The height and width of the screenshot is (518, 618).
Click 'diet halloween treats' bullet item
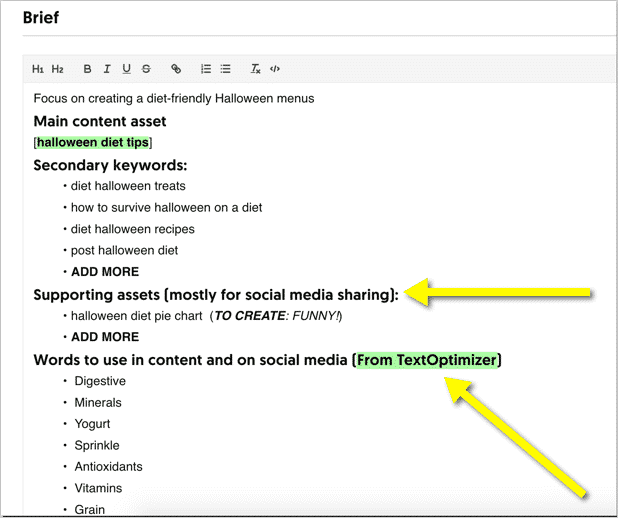coord(128,186)
